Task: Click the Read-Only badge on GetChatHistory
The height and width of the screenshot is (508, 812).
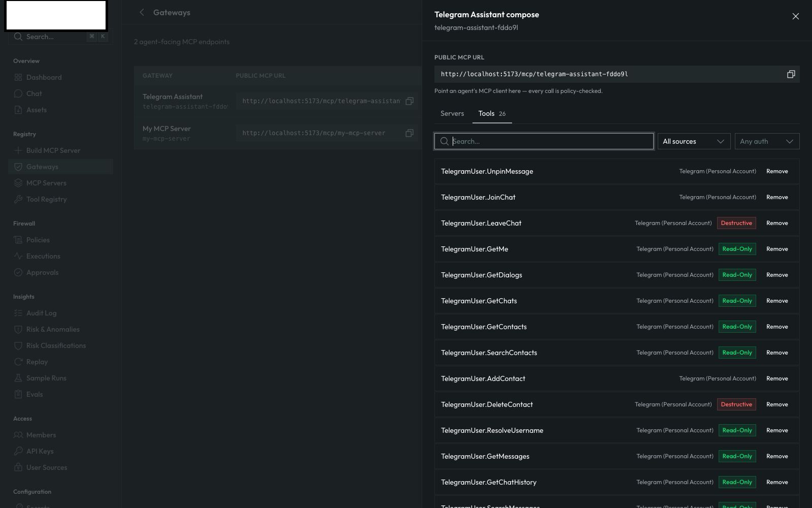Action: [x=737, y=482]
